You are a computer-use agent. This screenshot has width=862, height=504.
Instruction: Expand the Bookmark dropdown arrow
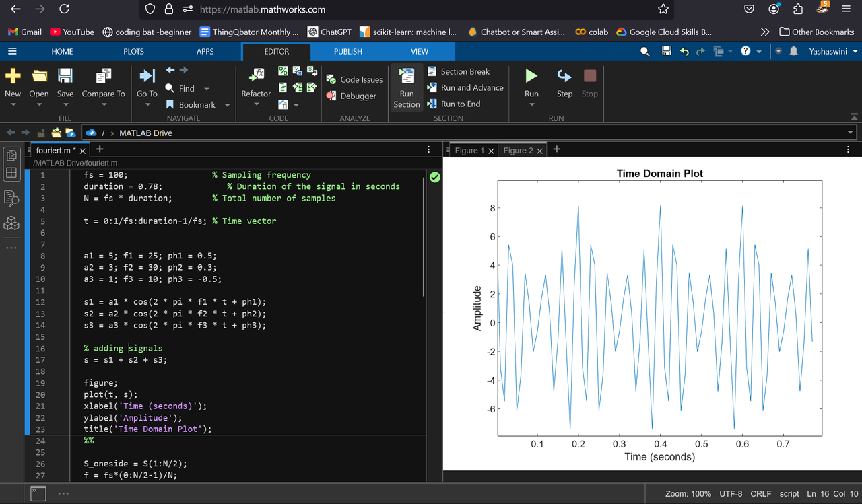coord(227,105)
